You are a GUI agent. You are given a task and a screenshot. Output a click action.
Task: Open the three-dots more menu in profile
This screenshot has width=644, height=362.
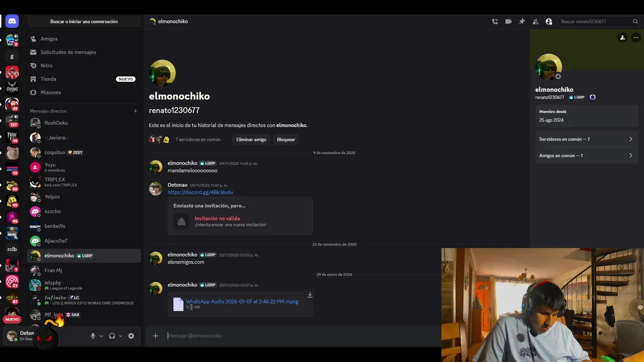tap(636, 38)
